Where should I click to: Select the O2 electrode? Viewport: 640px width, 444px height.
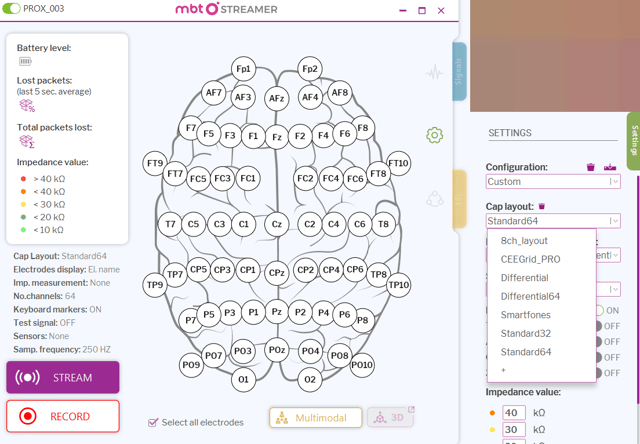tap(310, 380)
